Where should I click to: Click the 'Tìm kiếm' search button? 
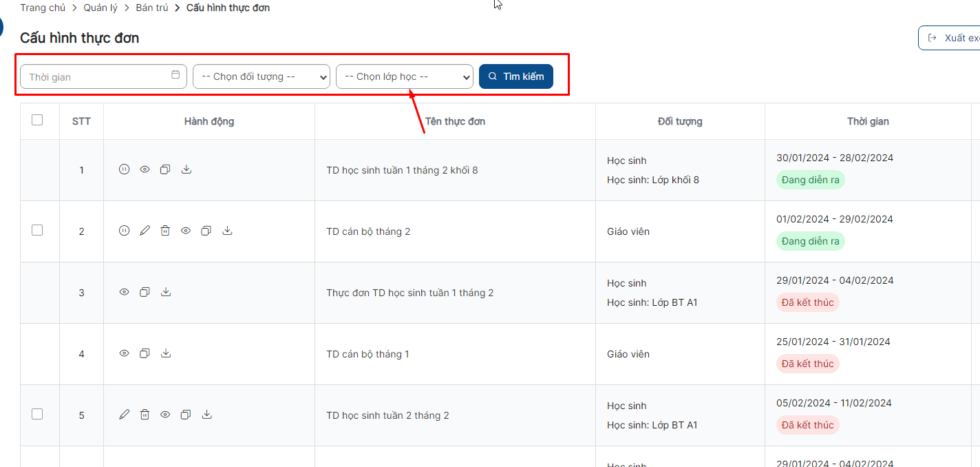tap(516, 76)
